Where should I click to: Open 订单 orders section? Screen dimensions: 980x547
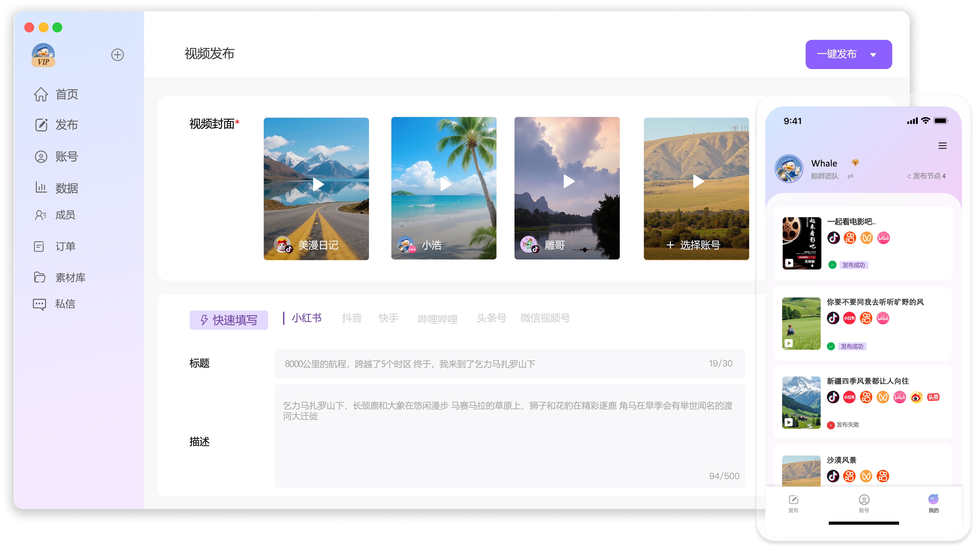[x=55, y=246]
